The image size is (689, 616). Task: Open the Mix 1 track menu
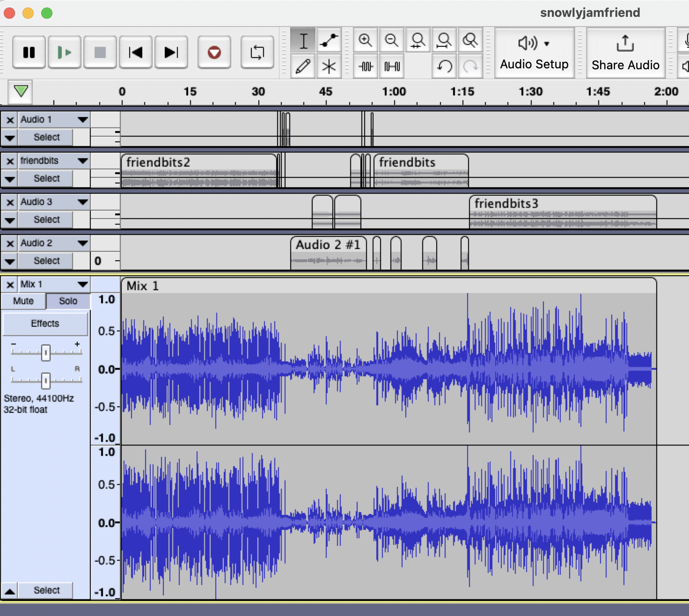coord(54,285)
